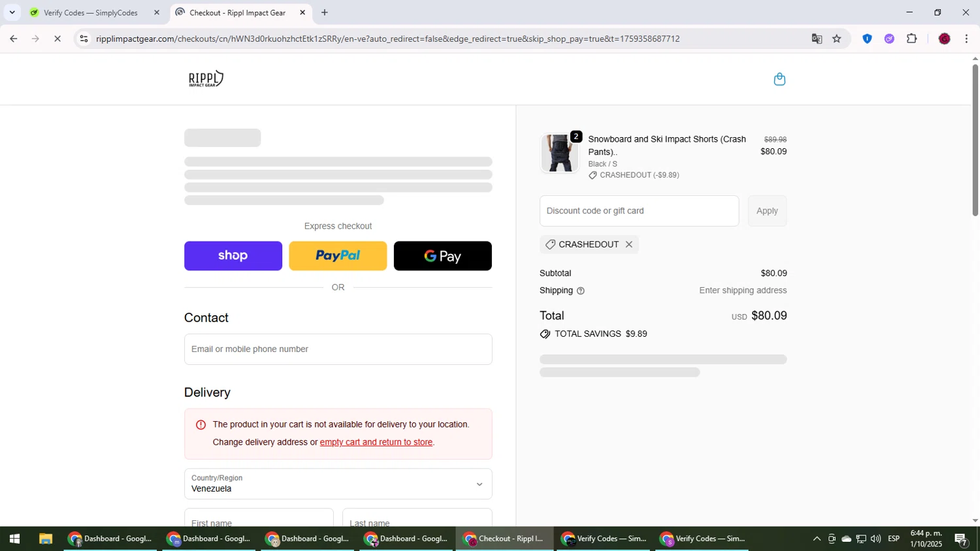Viewport: 980px width, 551px height.
Task: Open the Extensions puzzle menu
Action: point(912,39)
